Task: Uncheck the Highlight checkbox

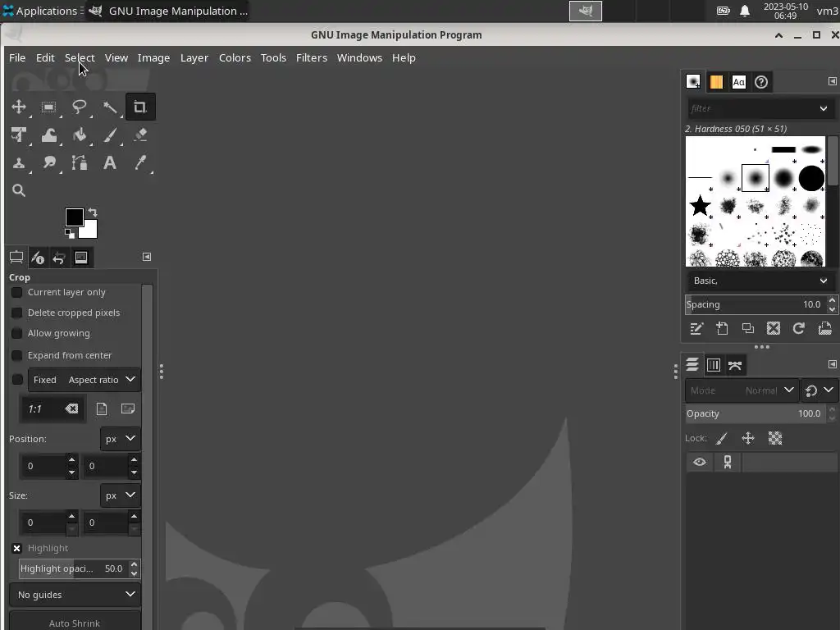Action: [16, 548]
